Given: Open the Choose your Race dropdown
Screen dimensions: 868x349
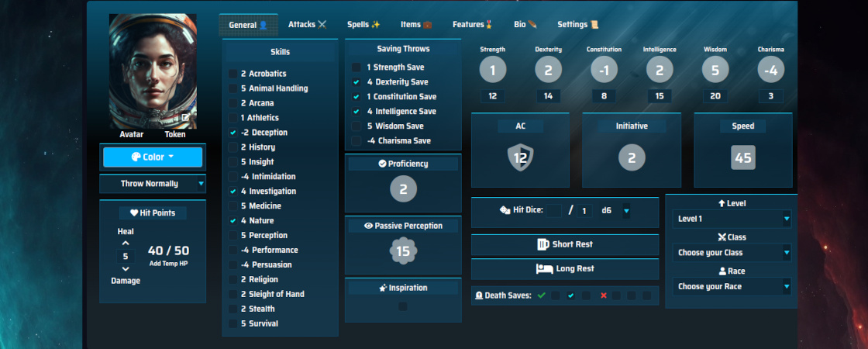Looking at the screenshot, I should coord(732,286).
